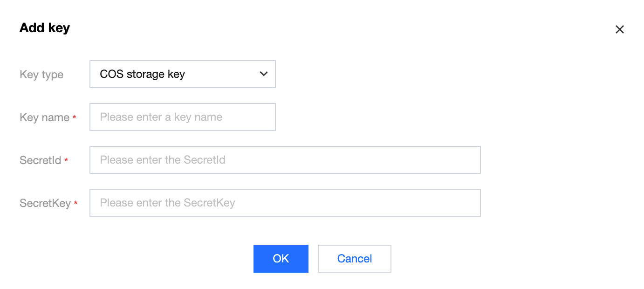Viewport: 644px width, 289px height.
Task: Click the Key name label text
Action: [x=44, y=117]
